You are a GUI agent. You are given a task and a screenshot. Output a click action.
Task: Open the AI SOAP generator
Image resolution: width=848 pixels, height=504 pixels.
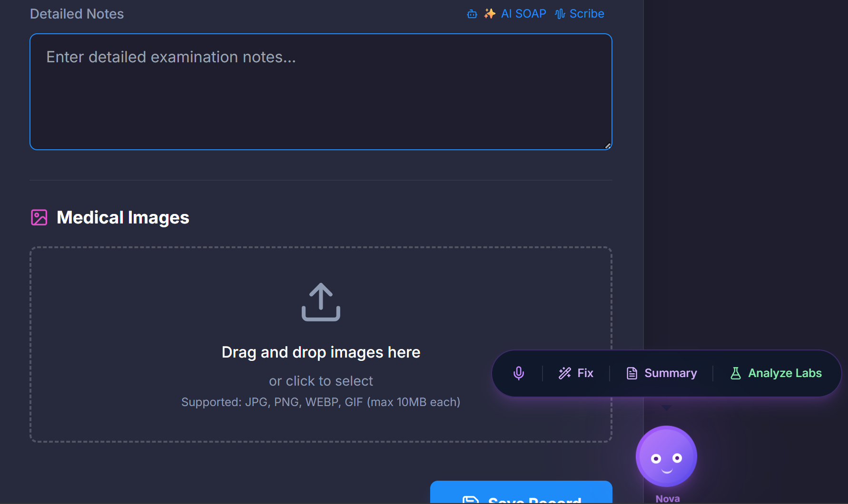pyautogui.click(x=523, y=13)
